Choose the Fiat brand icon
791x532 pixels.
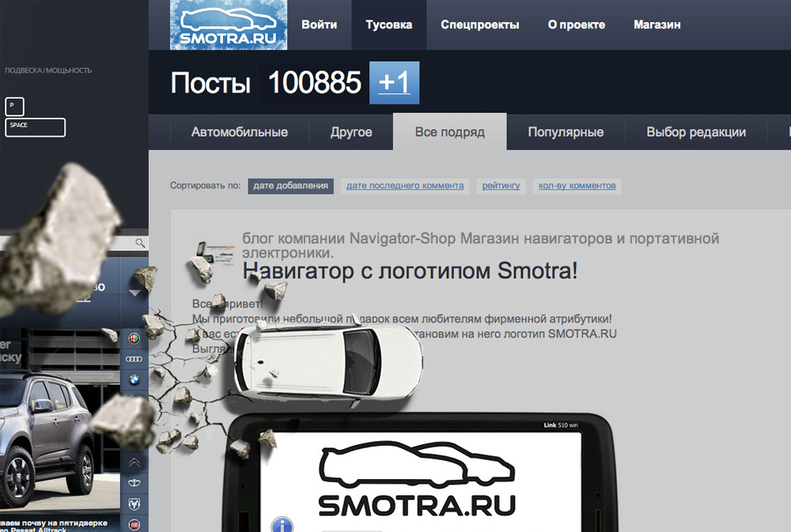point(134,525)
